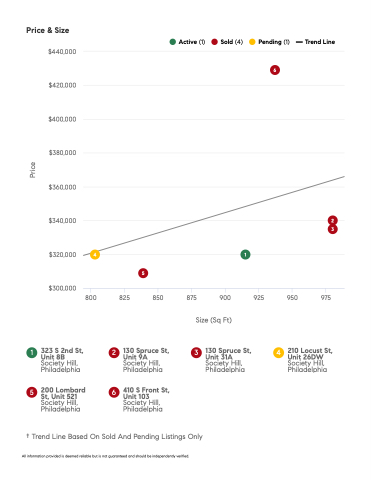Click red sold point 5 on chart
Screen dimensions: 371x480
[143, 273]
